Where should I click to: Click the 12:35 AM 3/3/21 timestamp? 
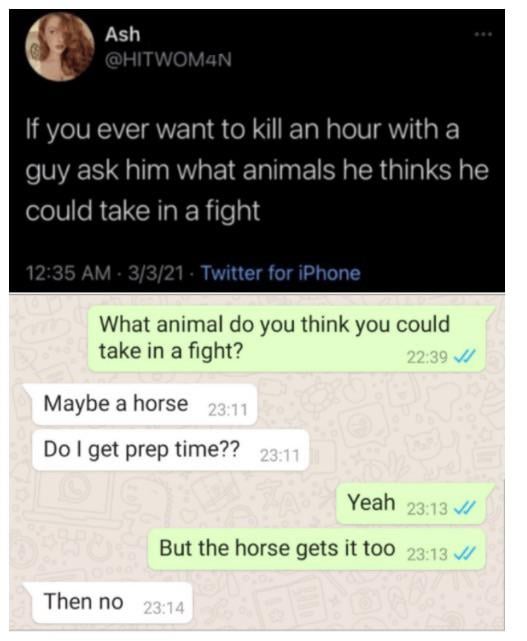(105, 273)
